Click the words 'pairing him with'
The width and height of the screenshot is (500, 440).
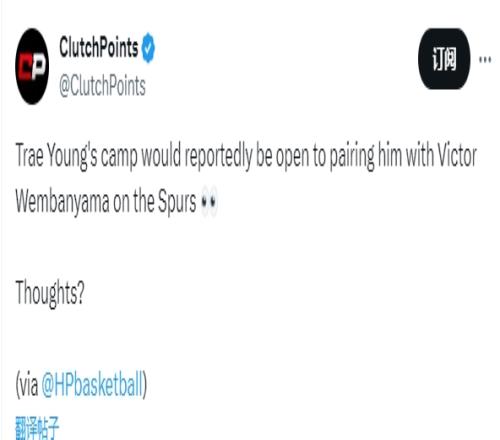coord(381,157)
